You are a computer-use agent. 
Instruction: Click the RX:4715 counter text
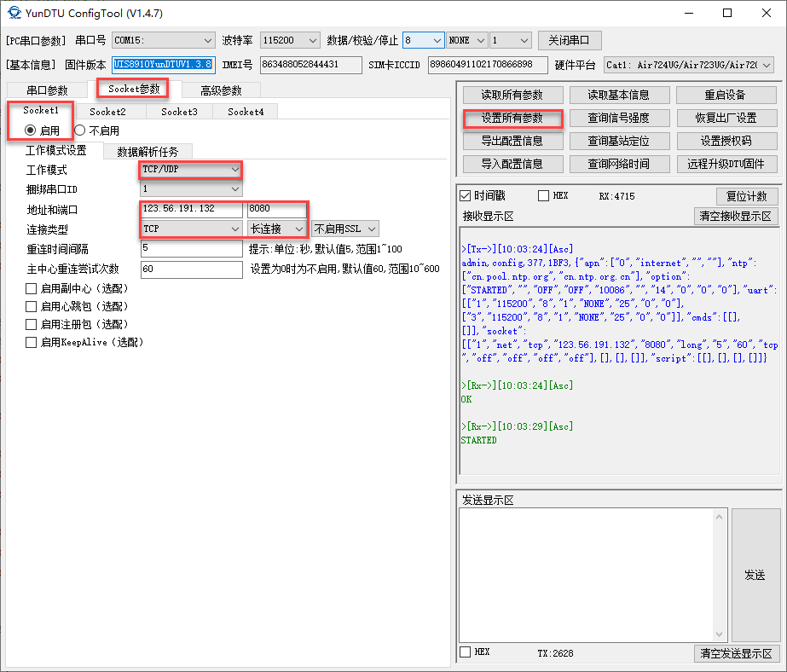(616, 196)
